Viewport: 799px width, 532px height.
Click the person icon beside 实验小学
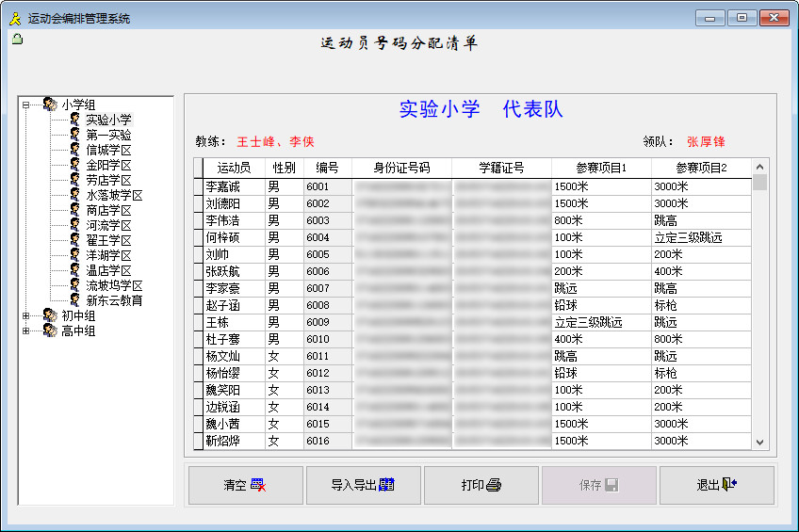click(x=75, y=120)
